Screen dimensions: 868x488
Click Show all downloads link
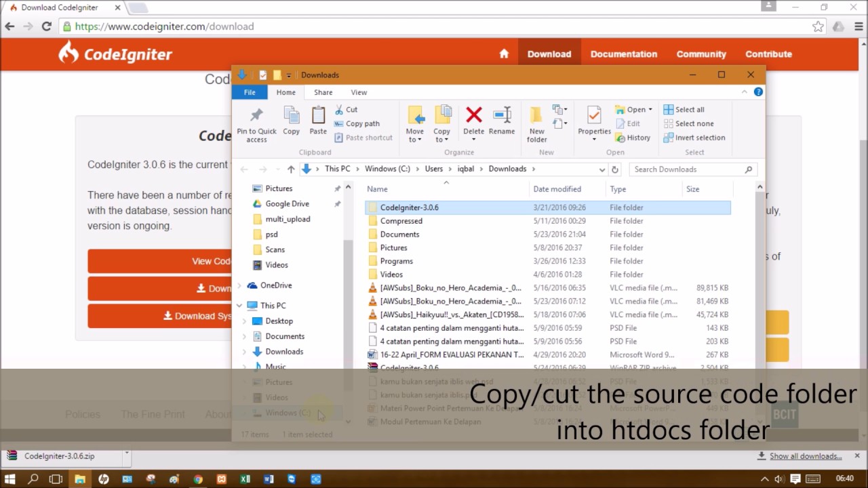[x=806, y=456]
